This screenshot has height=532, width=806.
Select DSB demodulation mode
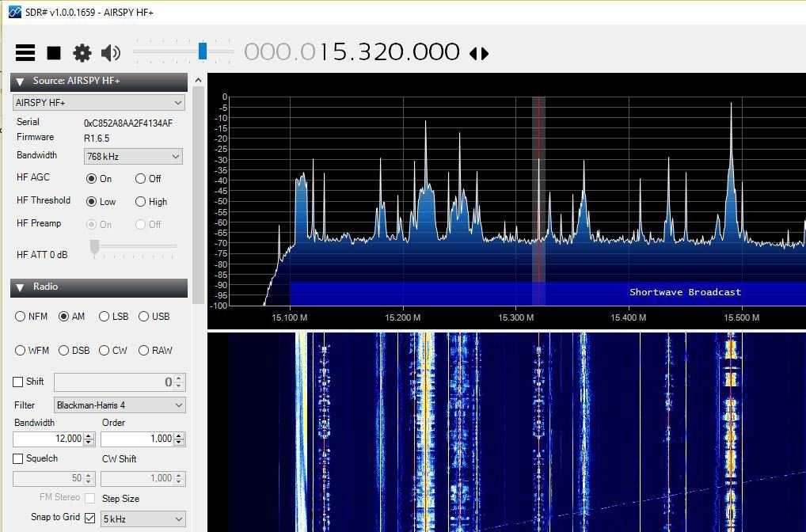tap(64, 351)
